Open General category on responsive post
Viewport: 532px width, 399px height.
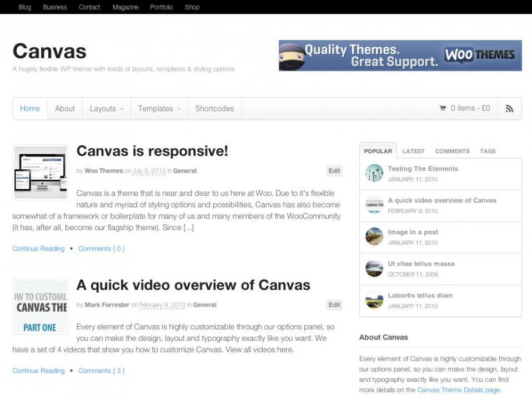184,171
